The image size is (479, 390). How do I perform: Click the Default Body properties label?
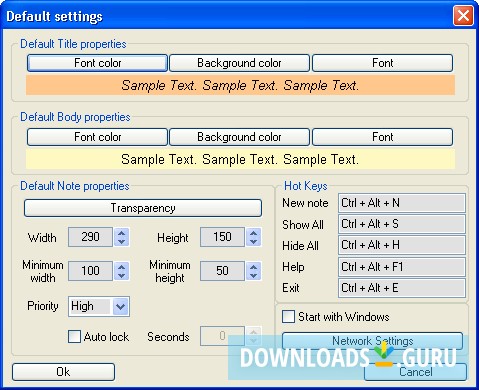(75, 117)
